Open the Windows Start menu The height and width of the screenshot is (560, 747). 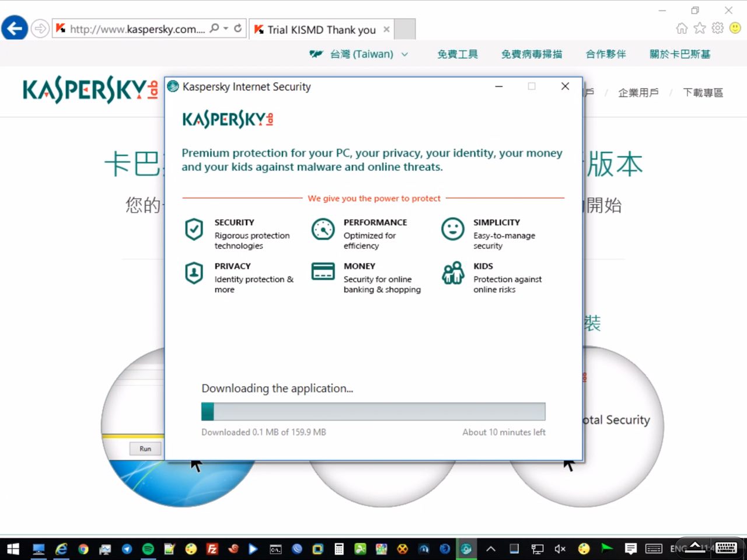[x=12, y=549]
